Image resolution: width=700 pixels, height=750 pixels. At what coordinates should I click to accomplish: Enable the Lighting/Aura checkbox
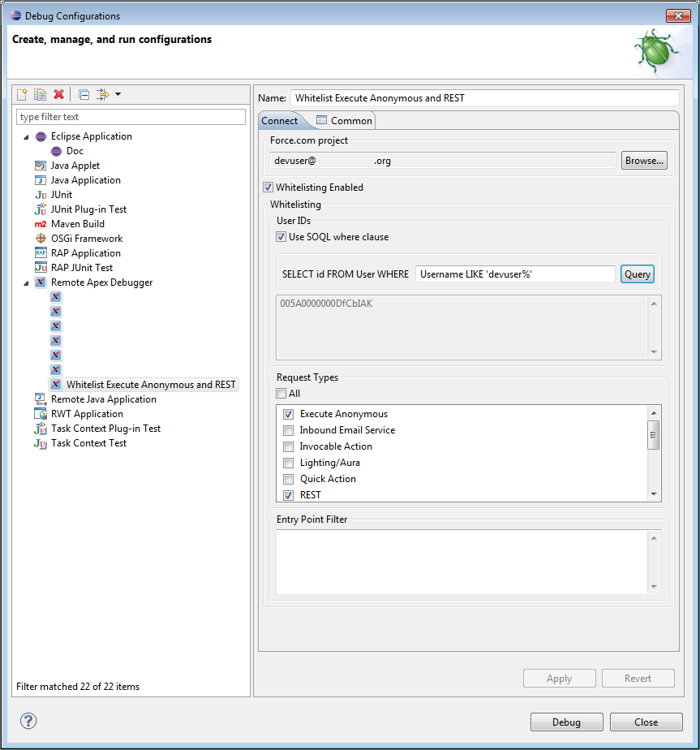point(288,463)
